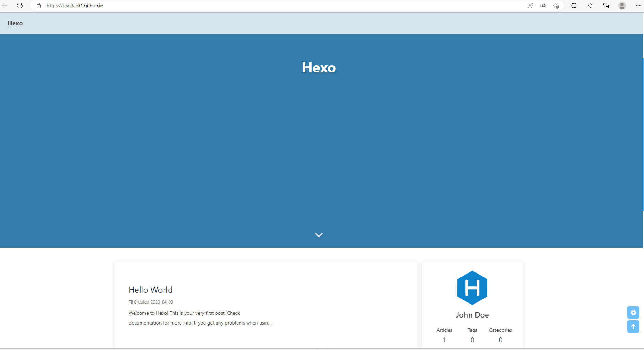Click the Welcome to Hexo post excerpt
644x350 pixels.
(200, 318)
